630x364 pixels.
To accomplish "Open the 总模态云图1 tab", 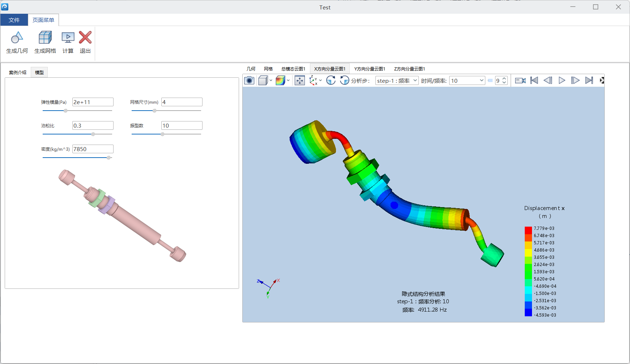I will pos(293,69).
